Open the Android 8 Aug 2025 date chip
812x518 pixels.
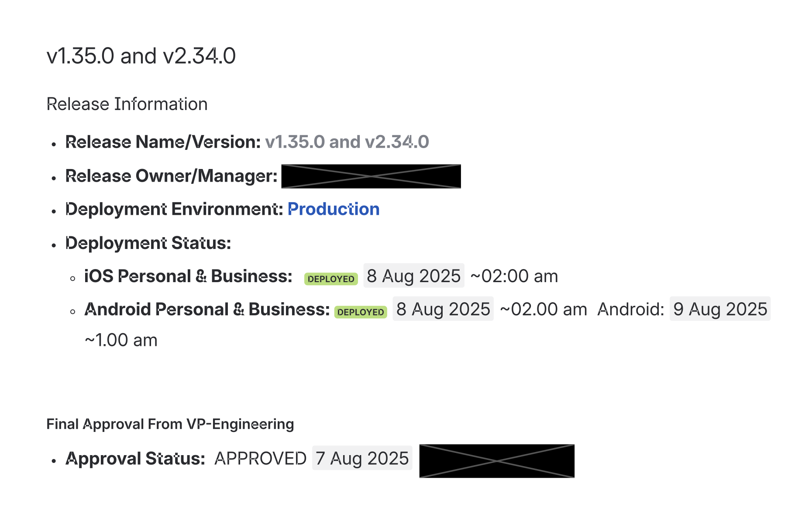pyautogui.click(x=443, y=309)
